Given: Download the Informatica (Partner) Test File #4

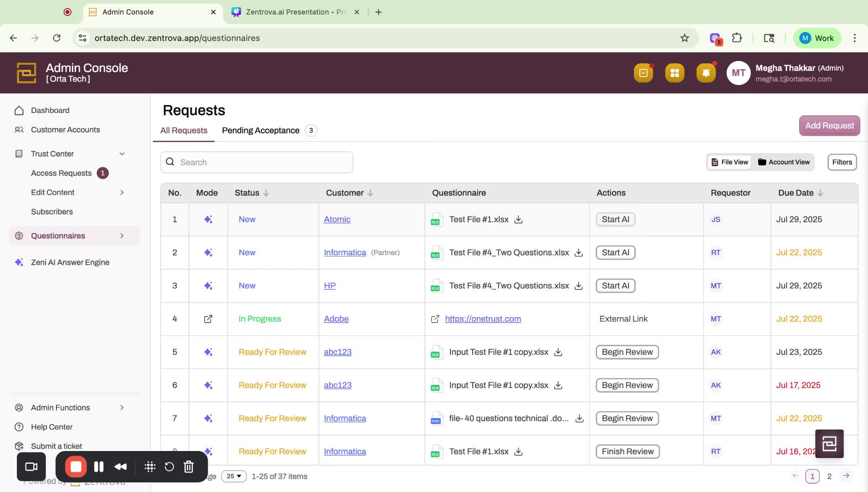Looking at the screenshot, I should 578,253.
